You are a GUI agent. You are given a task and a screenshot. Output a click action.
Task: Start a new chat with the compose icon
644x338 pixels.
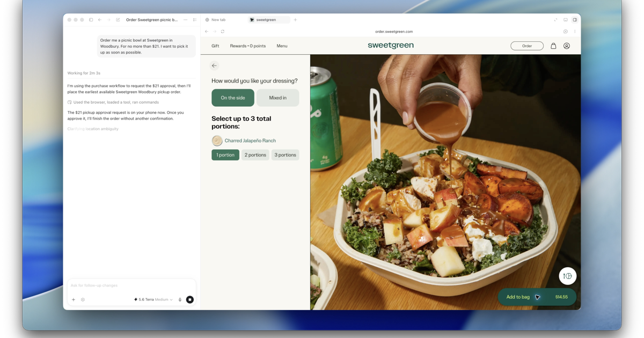pos(118,20)
